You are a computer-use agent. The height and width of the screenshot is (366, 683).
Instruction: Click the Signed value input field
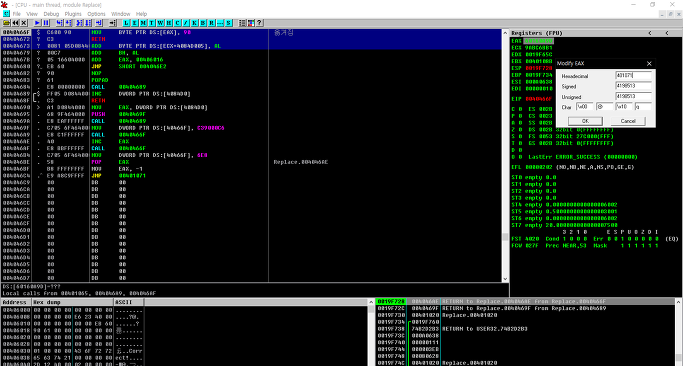point(633,86)
